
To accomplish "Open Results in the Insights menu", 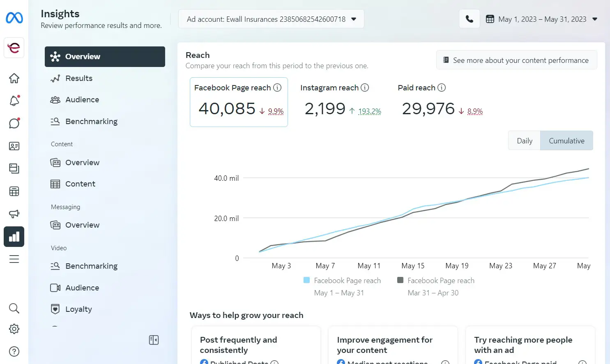I will pos(79,78).
